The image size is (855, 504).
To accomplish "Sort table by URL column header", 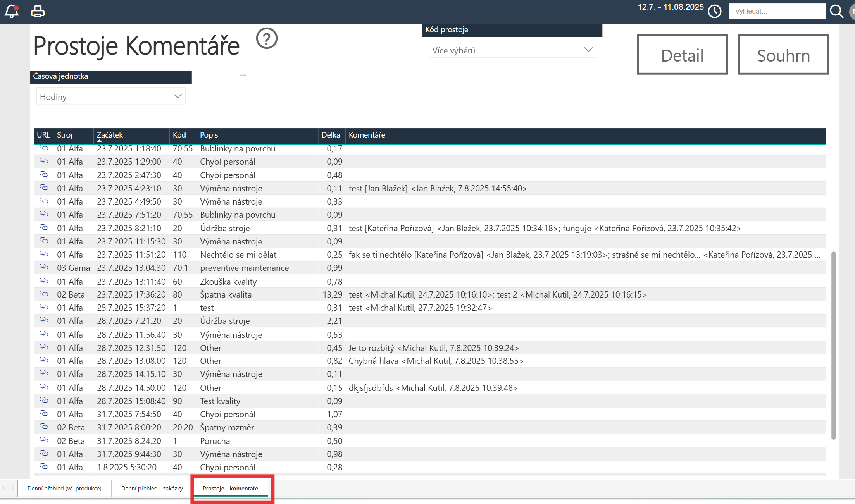I will click(x=43, y=135).
